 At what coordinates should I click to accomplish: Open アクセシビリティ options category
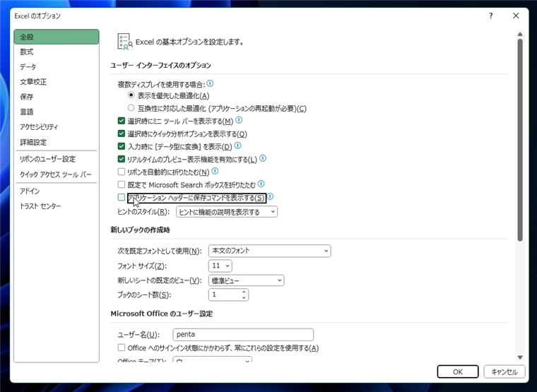57,127
